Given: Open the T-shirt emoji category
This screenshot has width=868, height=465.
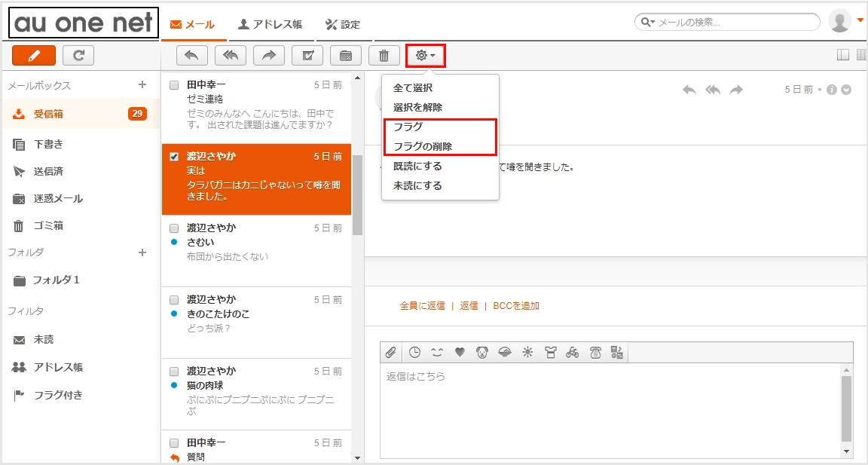Looking at the screenshot, I should [550, 352].
